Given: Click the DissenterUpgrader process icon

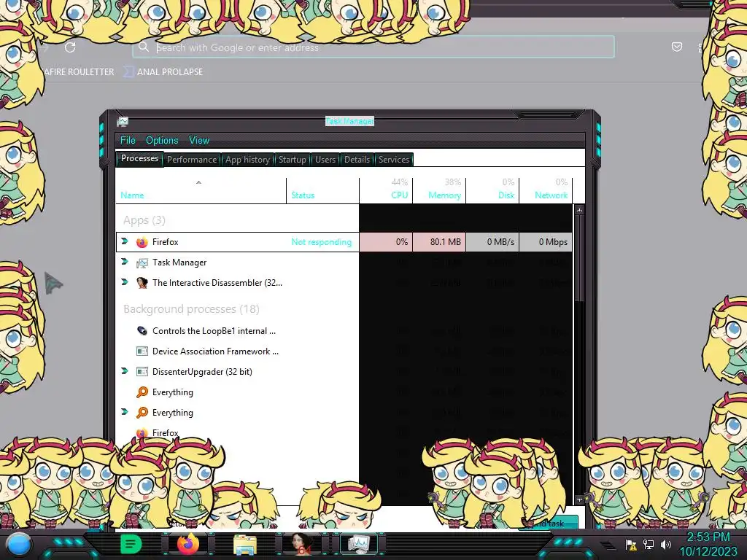Looking at the screenshot, I should click(142, 372).
